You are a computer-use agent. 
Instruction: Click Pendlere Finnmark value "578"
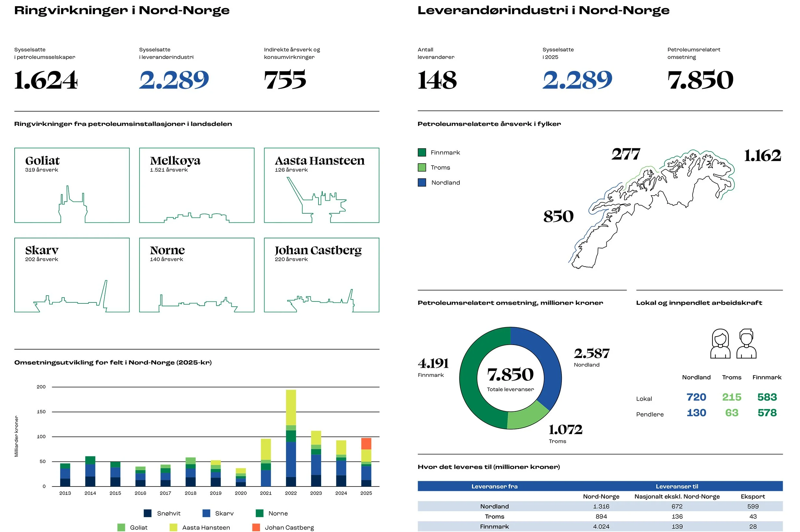(x=767, y=413)
